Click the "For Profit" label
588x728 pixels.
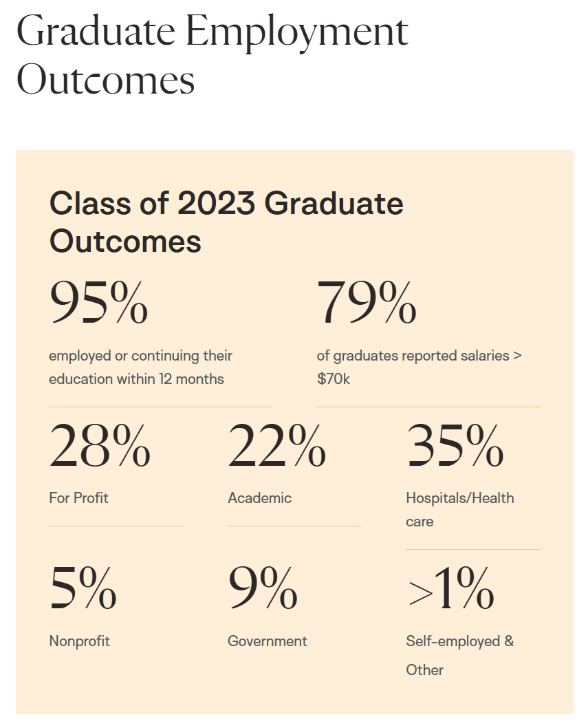click(x=78, y=498)
